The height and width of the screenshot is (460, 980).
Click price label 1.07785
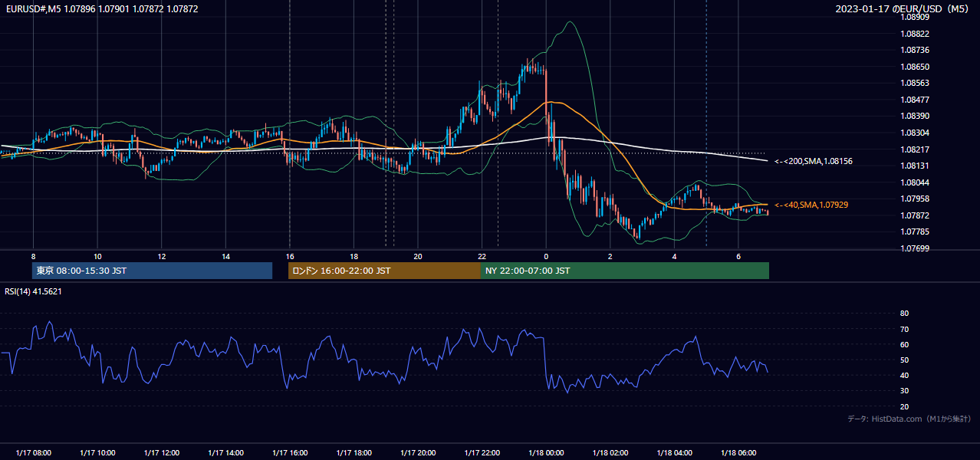pyautogui.click(x=915, y=232)
